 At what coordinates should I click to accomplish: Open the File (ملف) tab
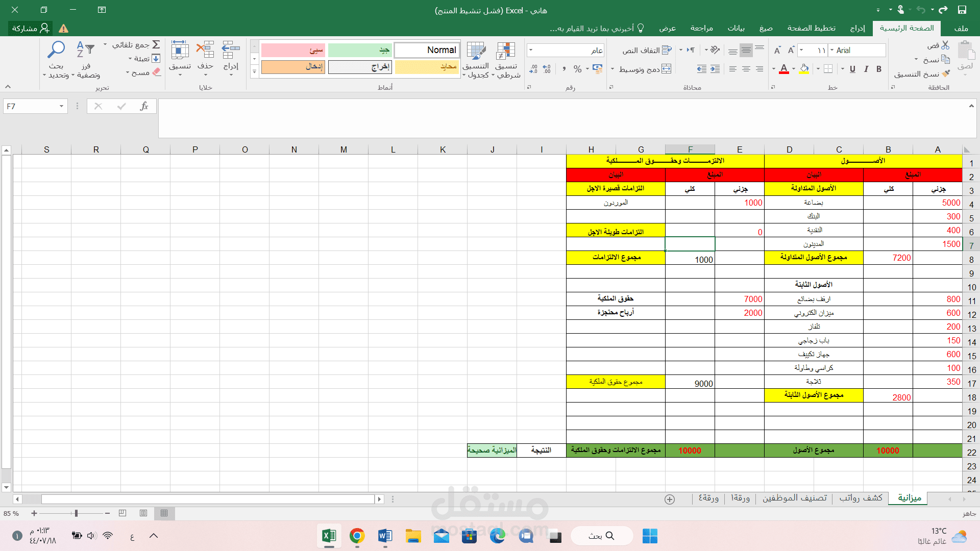[961, 28]
